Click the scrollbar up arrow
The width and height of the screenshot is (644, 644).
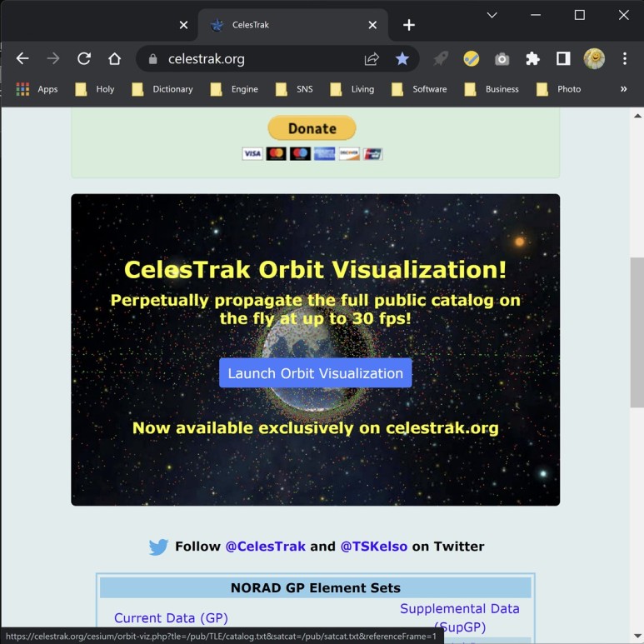pyautogui.click(x=637, y=116)
